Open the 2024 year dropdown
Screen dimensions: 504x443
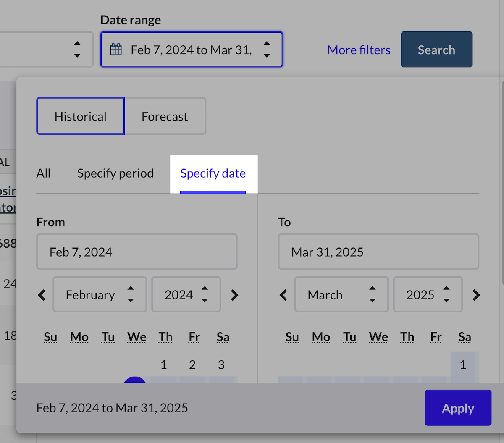[186, 294]
